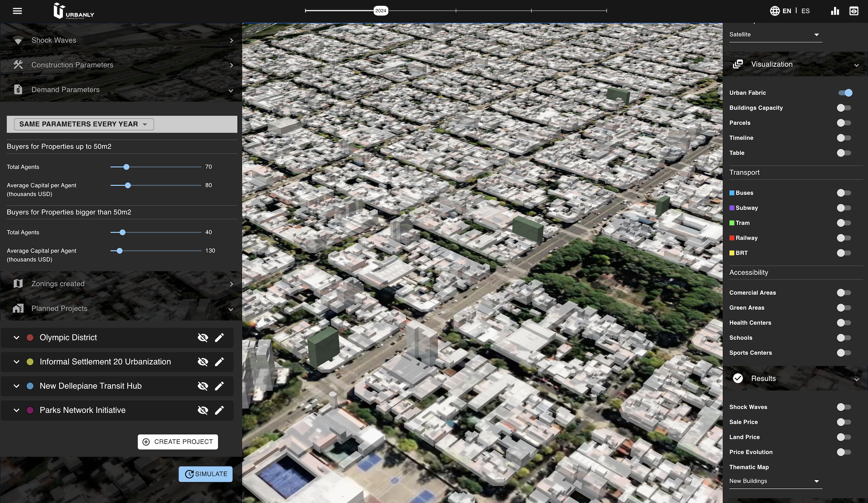The width and height of the screenshot is (868, 503).
Task: Expand the Construction Parameters chevron
Action: coord(231,65)
